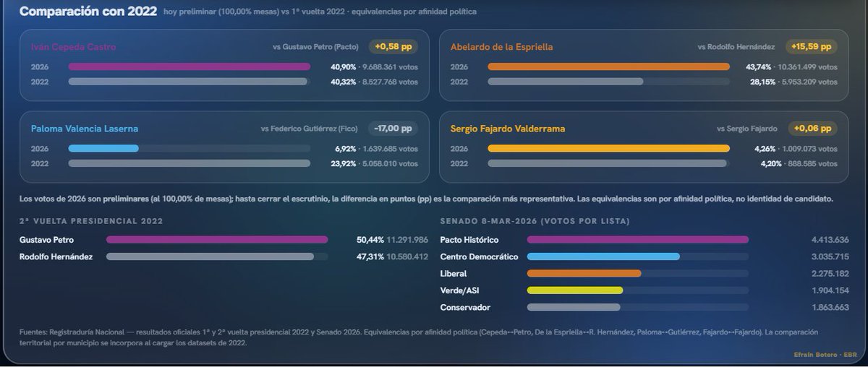
Task: Click the 'Comparación con 2022' heading
Action: [88, 12]
